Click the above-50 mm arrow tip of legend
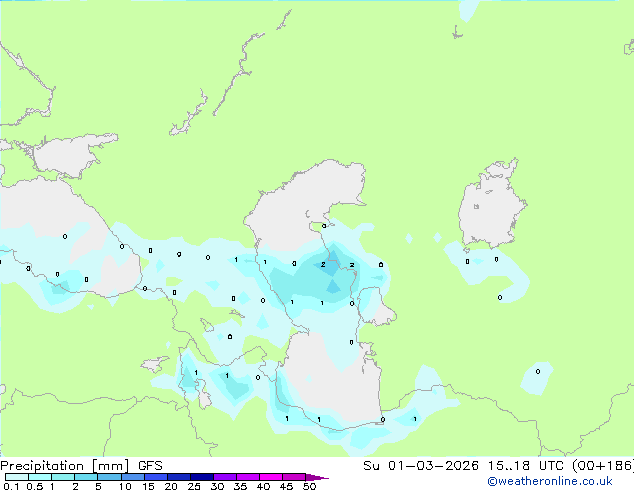The height and width of the screenshot is (490, 634). click(x=317, y=477)
